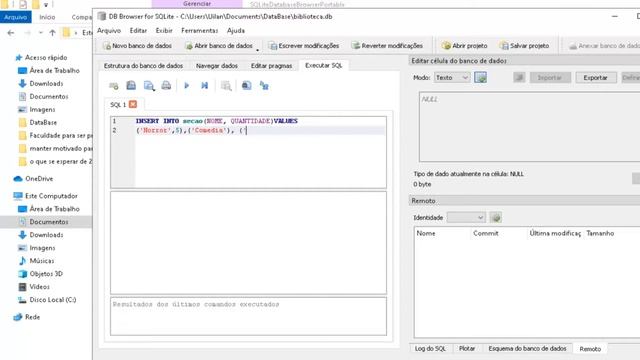Click Salvar projeto

pos(525,46)
